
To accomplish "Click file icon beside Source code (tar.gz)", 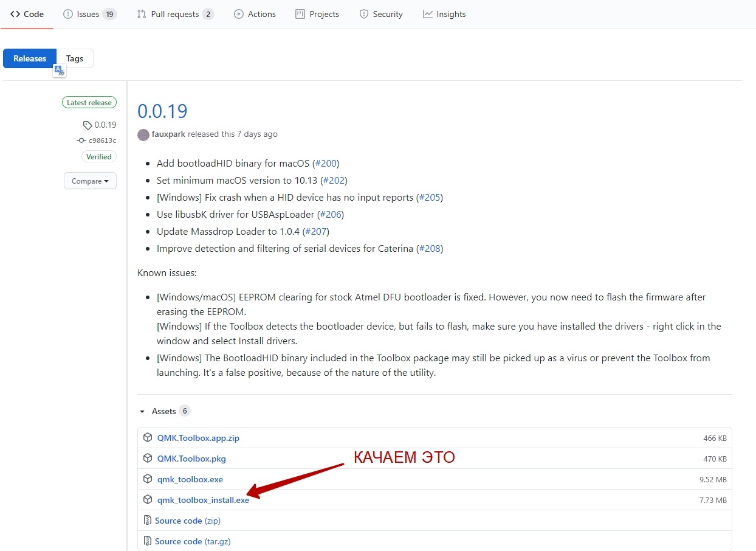I will [147, 541].
